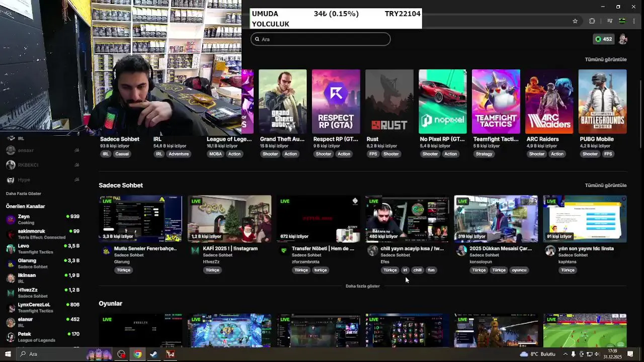Click the fun tag on Efes stream
The width and height of the screenshot is (644, 362).
(431, 270)
